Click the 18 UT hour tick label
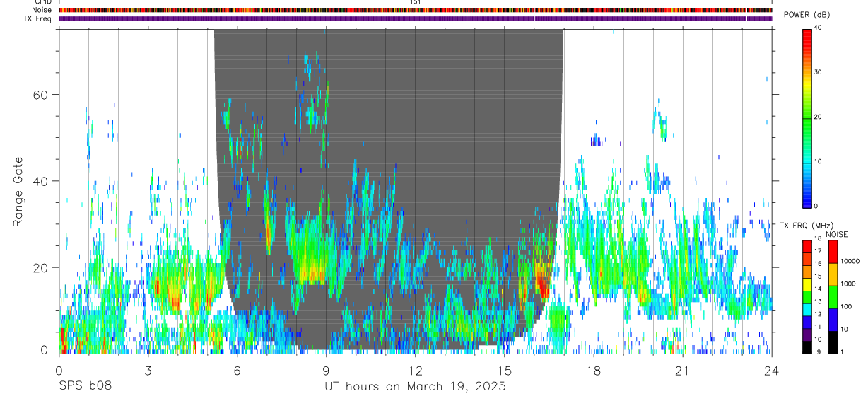Viewport: 868px width, 401px height. click(594, 370)
